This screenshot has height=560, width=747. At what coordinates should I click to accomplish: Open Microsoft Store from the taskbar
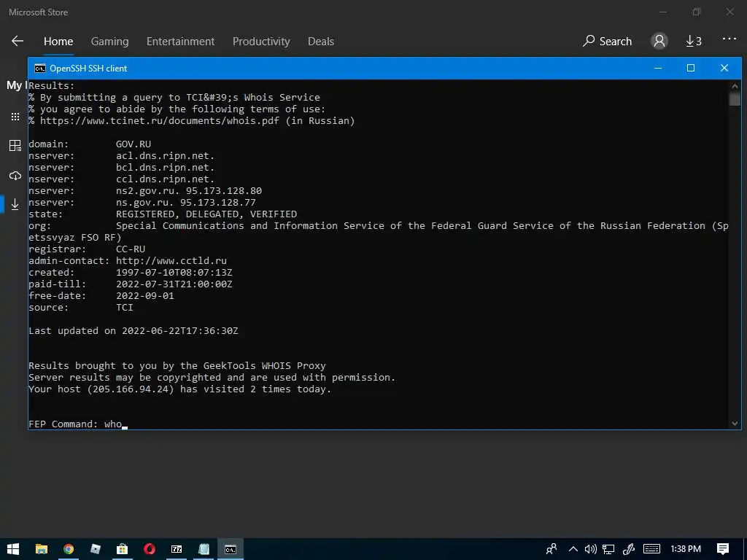pyautogui.click(x=123, y=549)
